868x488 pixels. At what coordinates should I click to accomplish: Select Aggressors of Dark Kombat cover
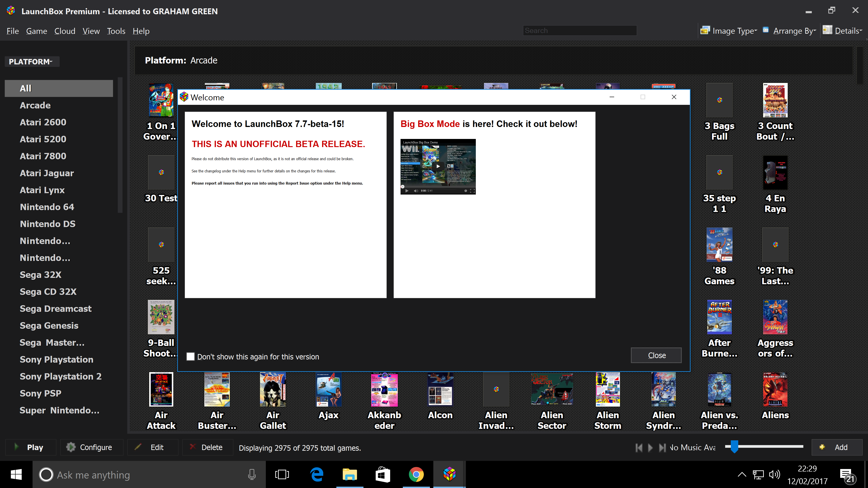coord(775,317)
